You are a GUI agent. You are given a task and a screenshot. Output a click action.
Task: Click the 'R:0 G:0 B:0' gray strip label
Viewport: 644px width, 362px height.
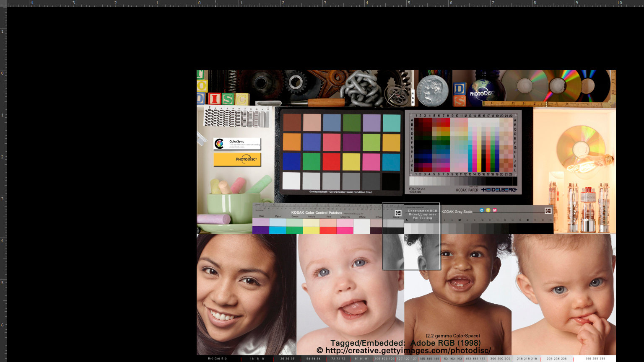pos(217,359)
